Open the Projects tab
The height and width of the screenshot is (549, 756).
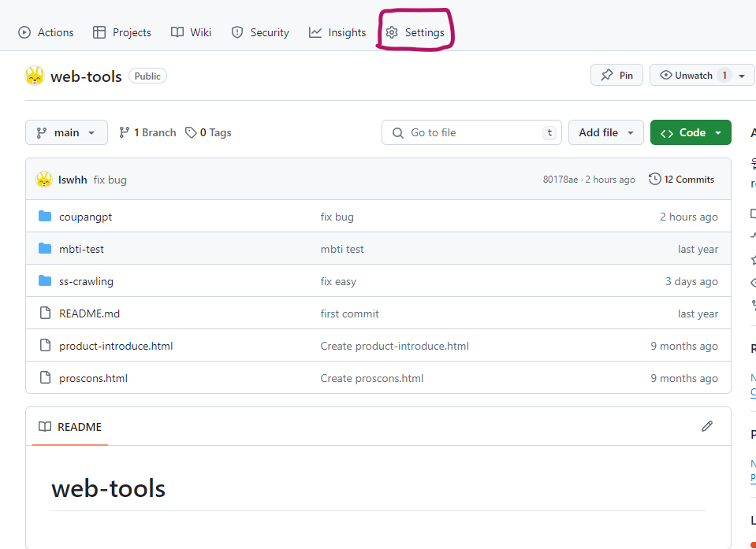[122, 32]
